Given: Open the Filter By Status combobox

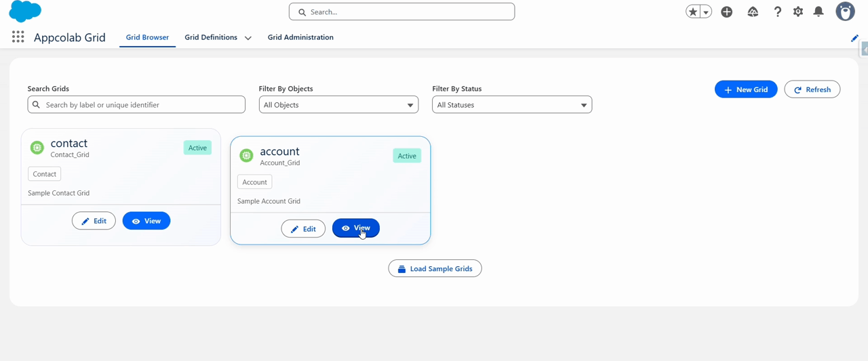Looking at the screenshot, I should [512, 105].
